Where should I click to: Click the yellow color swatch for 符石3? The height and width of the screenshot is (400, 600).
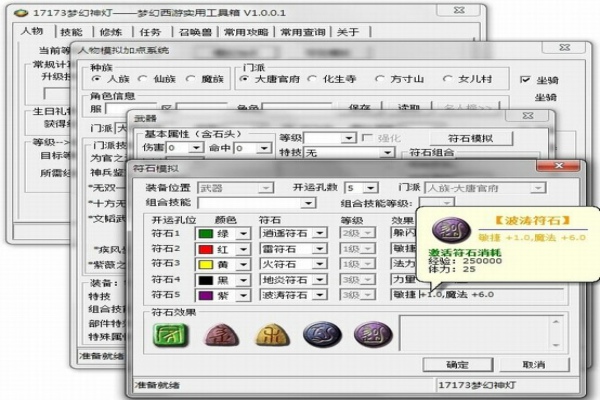tap(205, 264)
